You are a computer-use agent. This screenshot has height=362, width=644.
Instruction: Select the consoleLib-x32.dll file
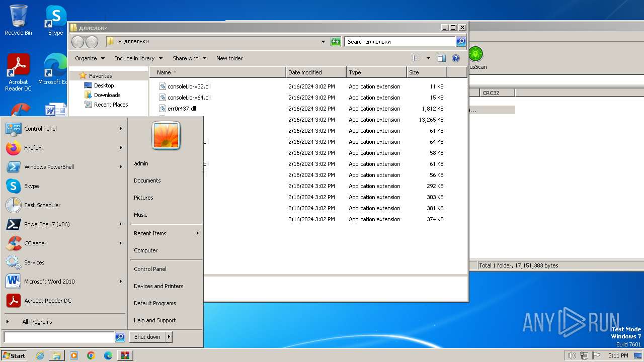[x=185, y=86]
